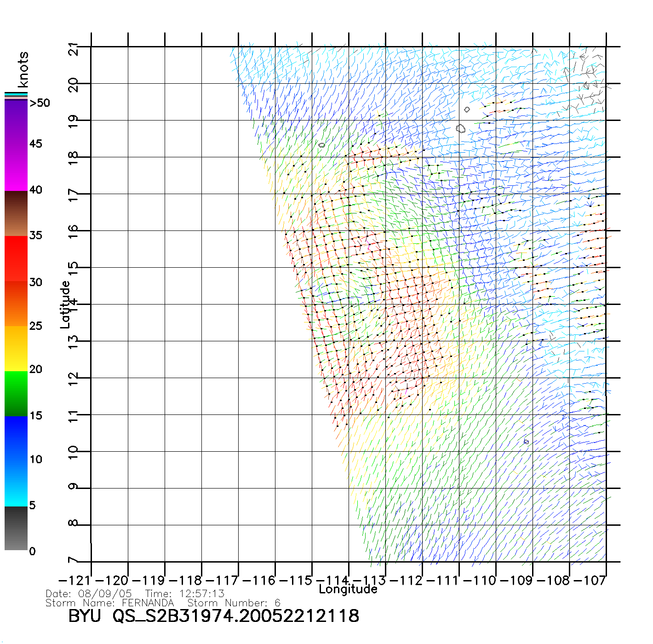Click the small island outline above Socorro
Image resolution: width=653 pixels, height=644 pixels.
467,109
